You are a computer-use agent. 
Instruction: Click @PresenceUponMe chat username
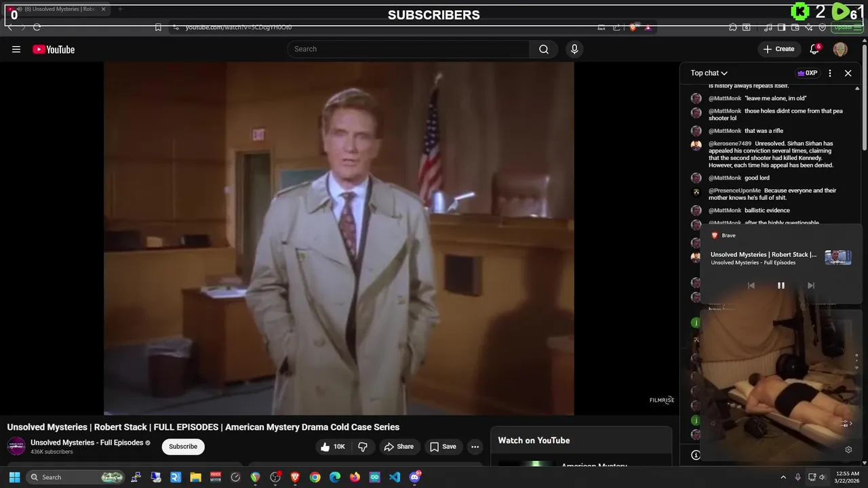pyautogui.click(x=734, y=190)
